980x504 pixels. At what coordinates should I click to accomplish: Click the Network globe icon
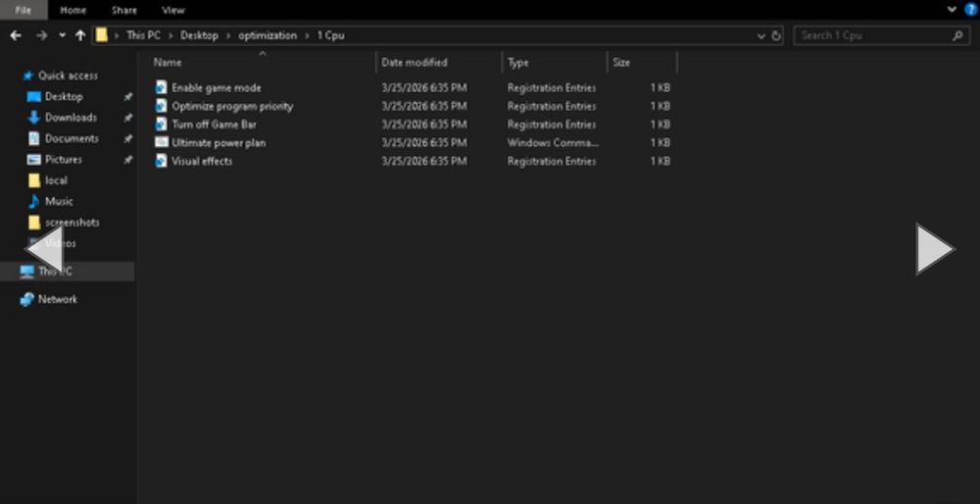coord(26,299)
